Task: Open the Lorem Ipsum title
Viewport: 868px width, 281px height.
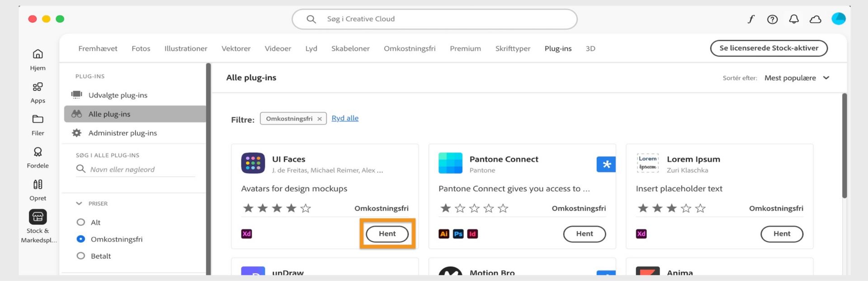Action: [x=693, y=159]
